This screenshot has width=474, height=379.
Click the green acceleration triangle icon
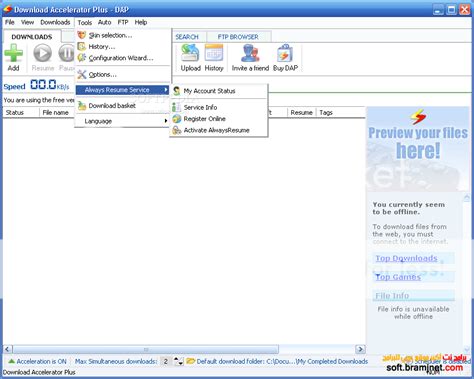click(x=11, y=361)
